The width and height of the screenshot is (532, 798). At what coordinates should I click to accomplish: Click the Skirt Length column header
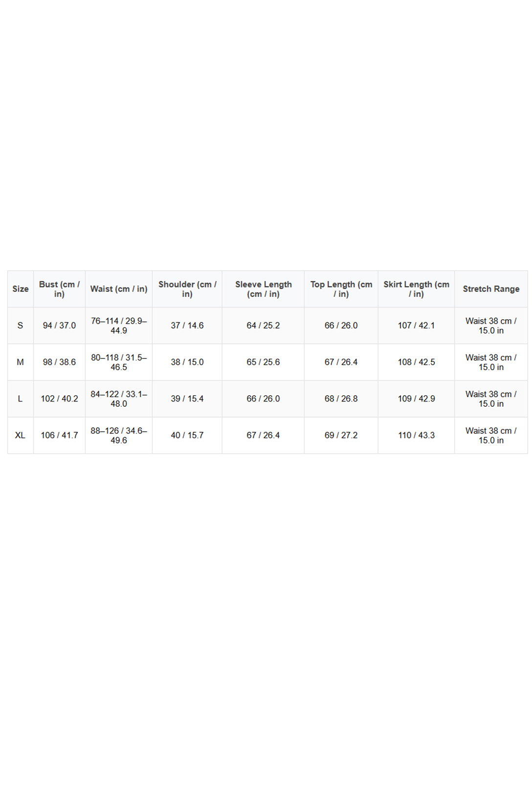416,289
